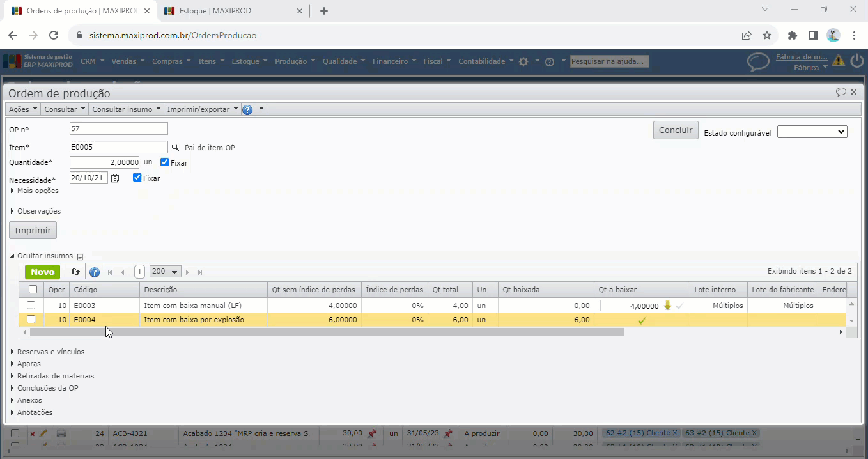Click the Pesquisar na ajuda search box
This screenshot has height=459, width=868.
point(610,61)
